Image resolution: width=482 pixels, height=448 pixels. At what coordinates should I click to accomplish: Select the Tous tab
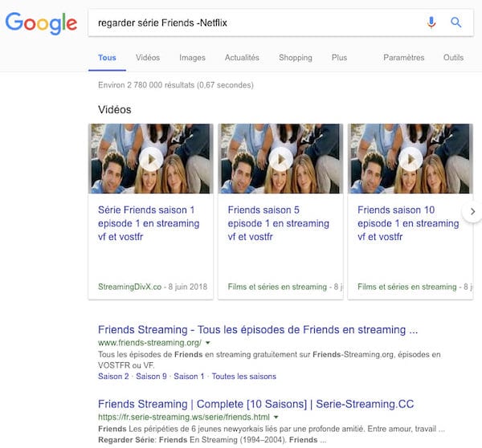coord(107,58)
